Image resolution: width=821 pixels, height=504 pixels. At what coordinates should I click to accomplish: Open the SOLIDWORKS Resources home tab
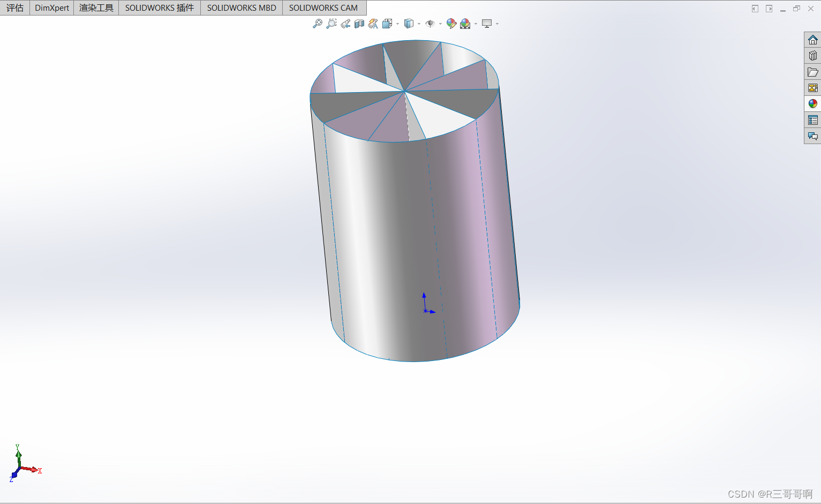[812, 40]
